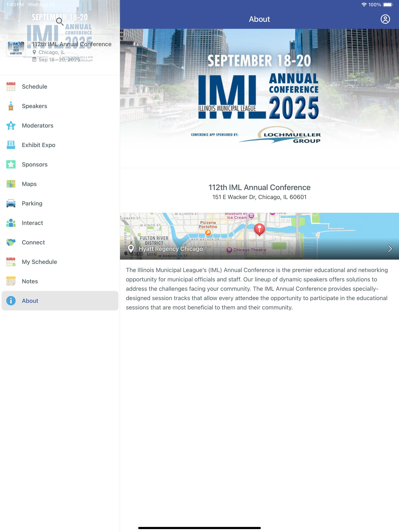399x532 pixels.
Task: Tap the About info icon
Action: click(11, 301)
